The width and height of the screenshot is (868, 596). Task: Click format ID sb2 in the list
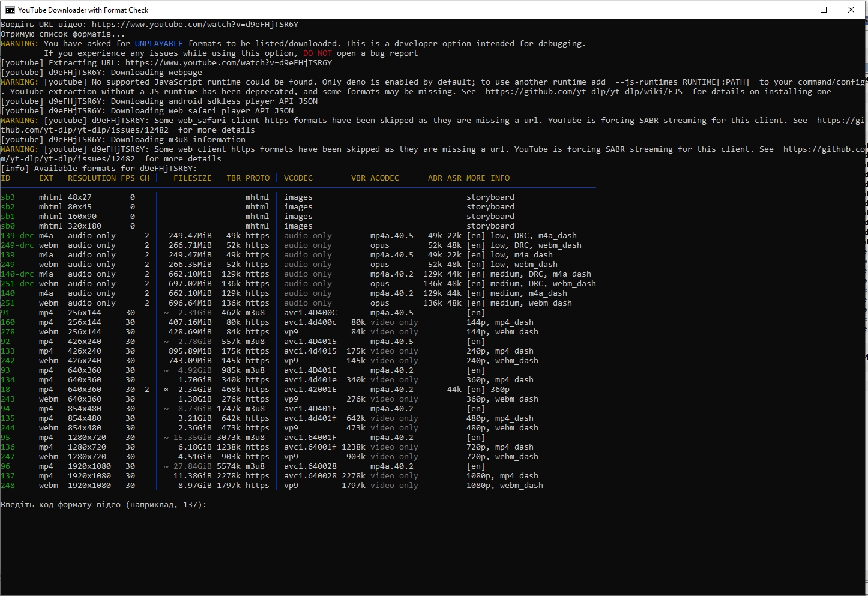(x=8, y=207)
